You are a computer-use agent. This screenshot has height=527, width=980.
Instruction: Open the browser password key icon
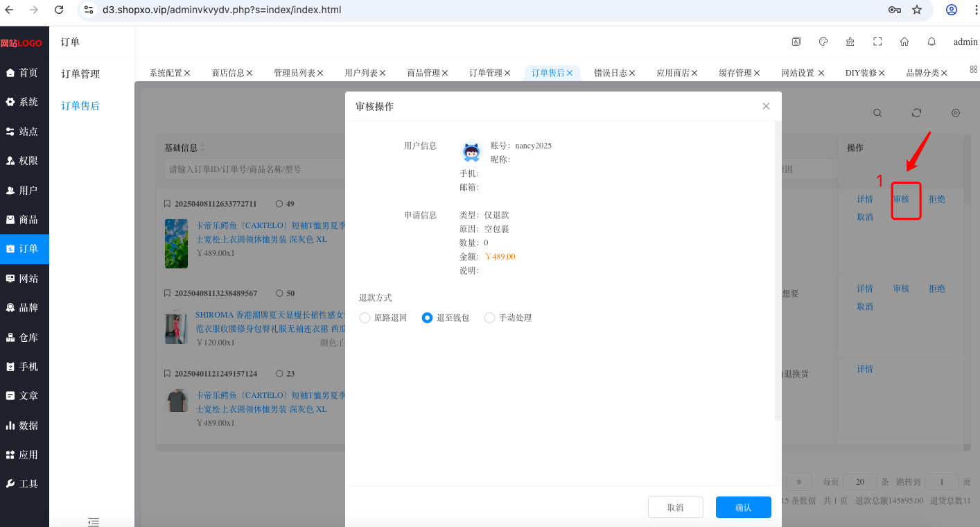click(x=895, y=10)
